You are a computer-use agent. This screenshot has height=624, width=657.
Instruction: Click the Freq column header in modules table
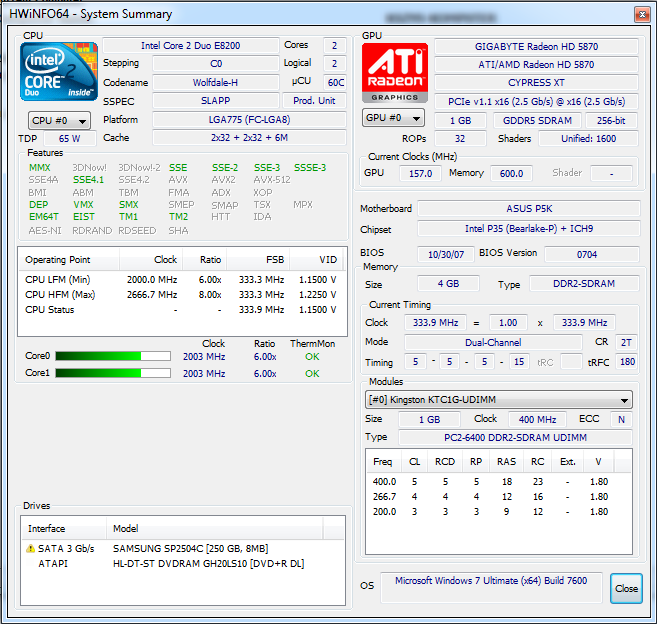click(384, 462)
